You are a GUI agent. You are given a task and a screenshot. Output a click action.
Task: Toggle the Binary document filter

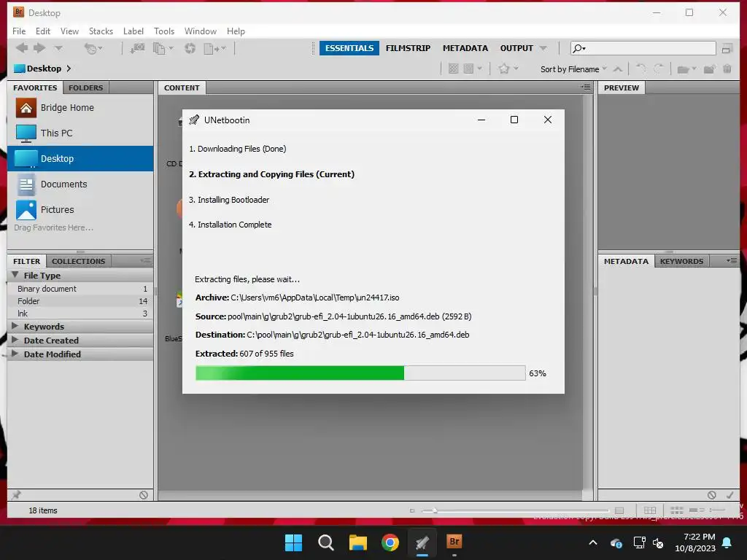[80, 289]
